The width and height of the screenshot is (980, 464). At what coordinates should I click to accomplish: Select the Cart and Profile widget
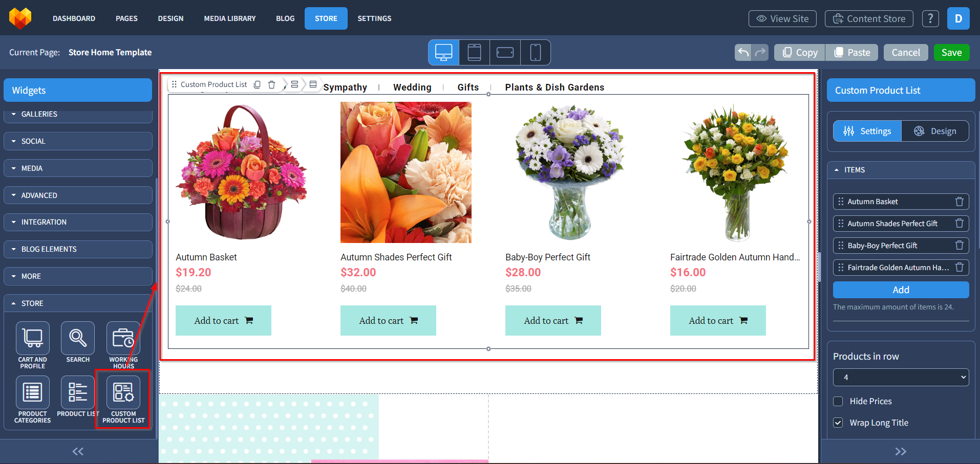coord(33,345)
